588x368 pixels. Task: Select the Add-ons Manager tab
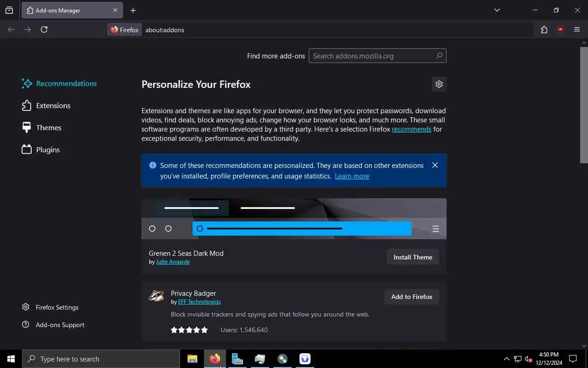coord(72,10)
